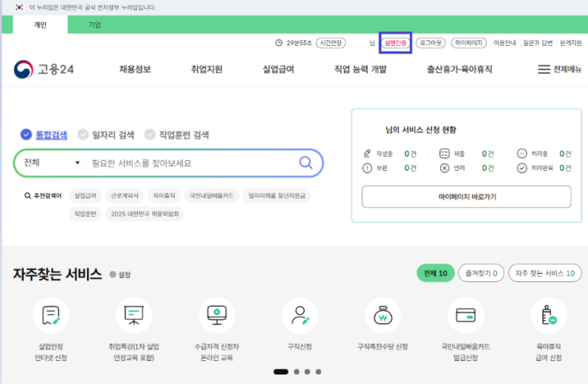The image size is (588, 384).
Task: Click the second carousel pagination dot
Action: [296, 371]
